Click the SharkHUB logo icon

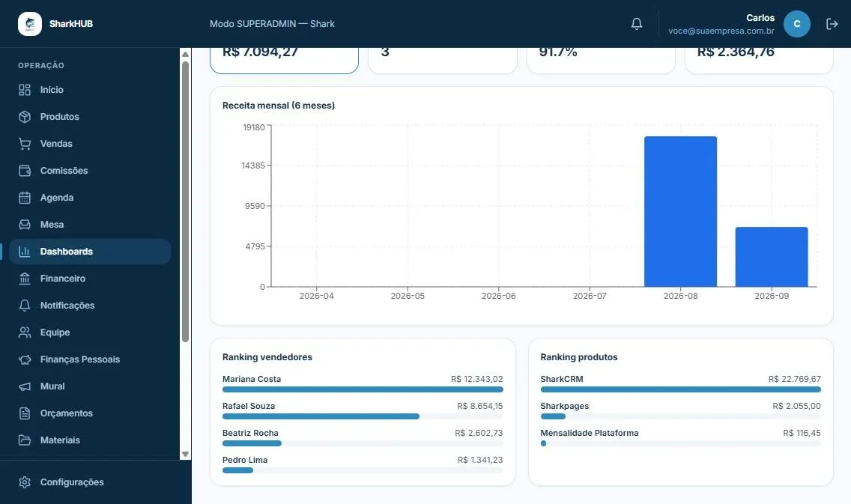coord(30,24)
